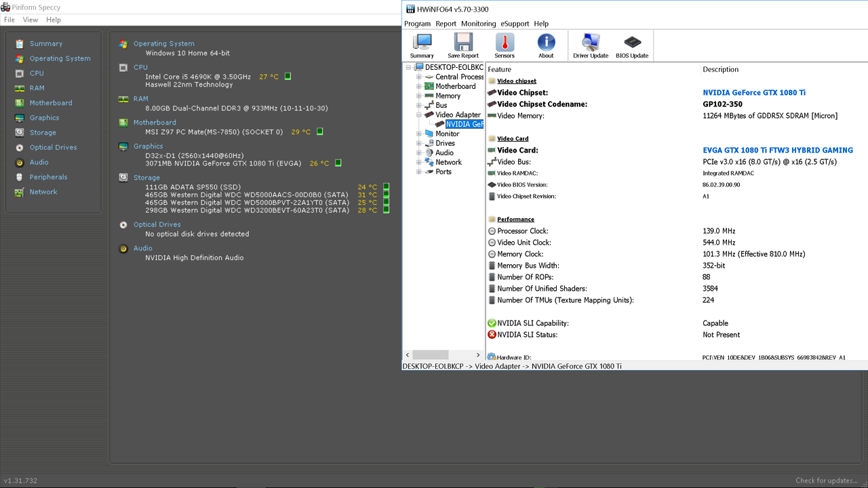Click the Storage heading link in Speccy summary

[147, 178]
